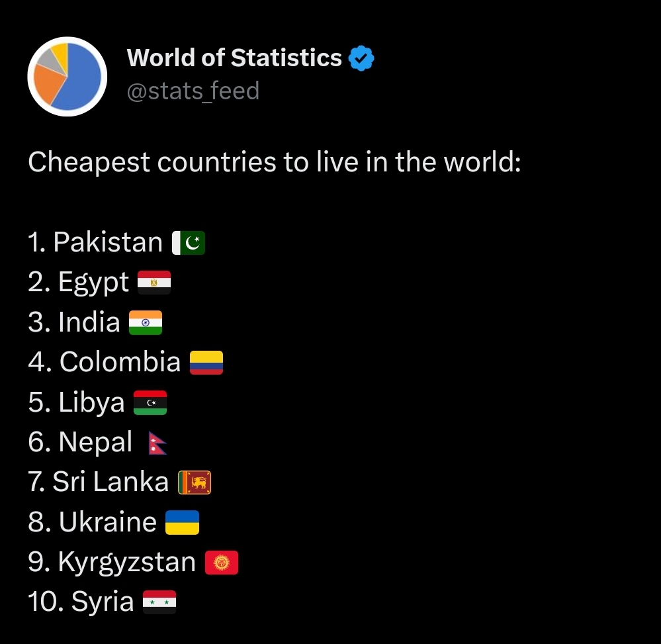Click the Egypt flag emoji
The image size is (661, 644).
[x=154, y=282]
